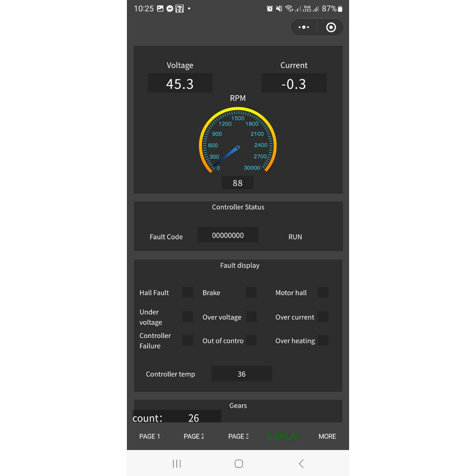Tap the Wi-Fi status icon

click(289, 9)
